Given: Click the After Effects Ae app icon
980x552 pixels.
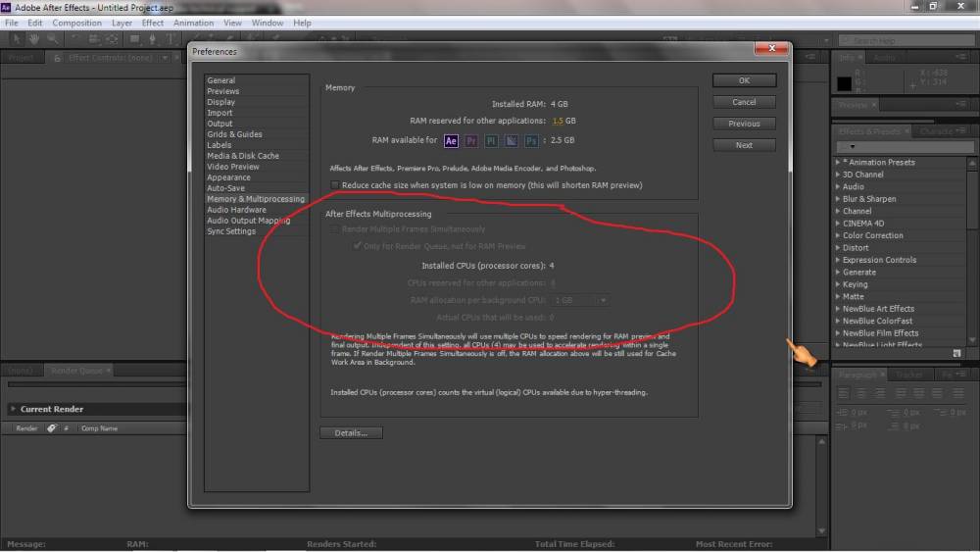Looking at the screenshot, I should [x=451, y=140].
